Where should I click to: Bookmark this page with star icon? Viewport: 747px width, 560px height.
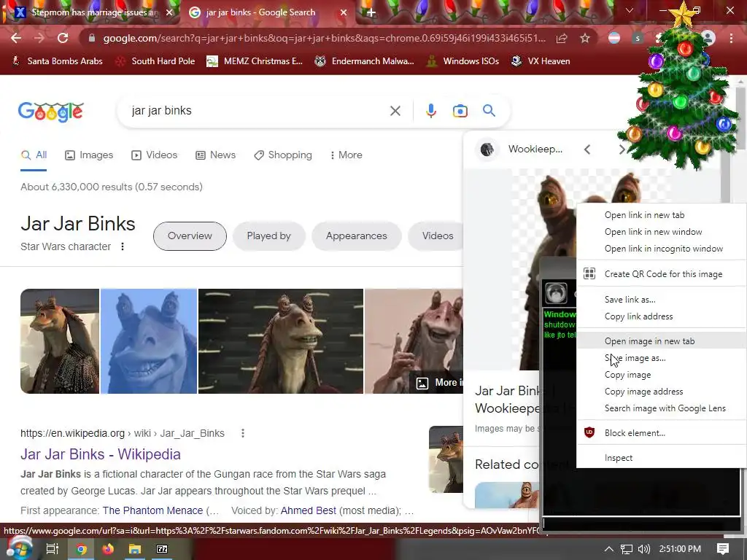point(585,38)
